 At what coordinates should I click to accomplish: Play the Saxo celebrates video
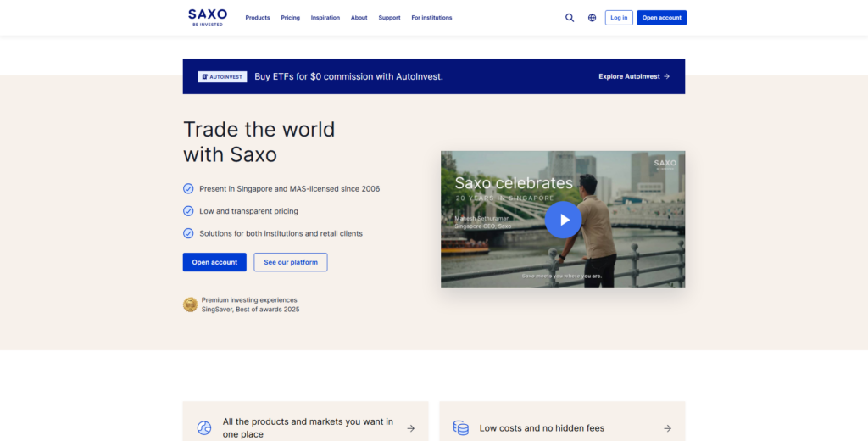563,220
